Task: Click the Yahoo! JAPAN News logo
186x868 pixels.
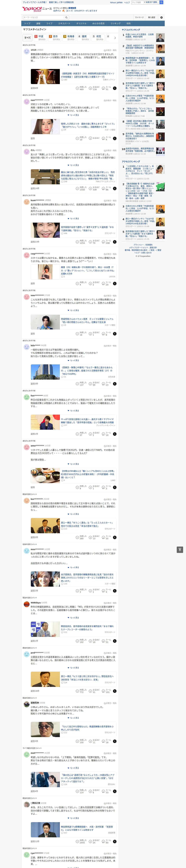Action: 37,9
